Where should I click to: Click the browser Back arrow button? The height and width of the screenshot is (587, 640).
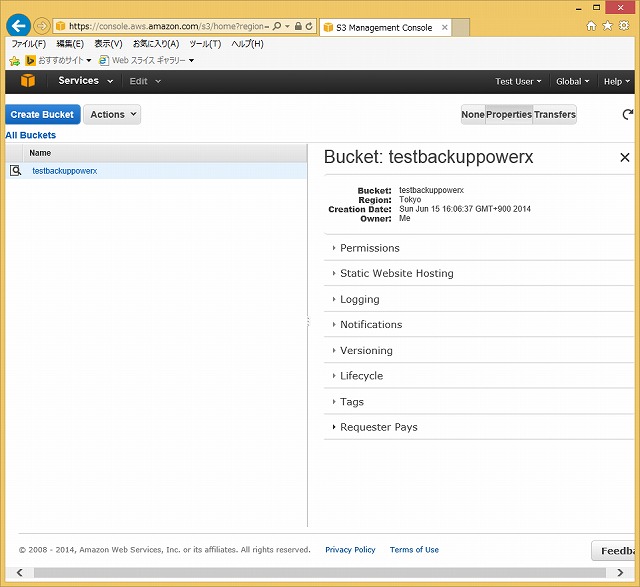tap(18, 26)
